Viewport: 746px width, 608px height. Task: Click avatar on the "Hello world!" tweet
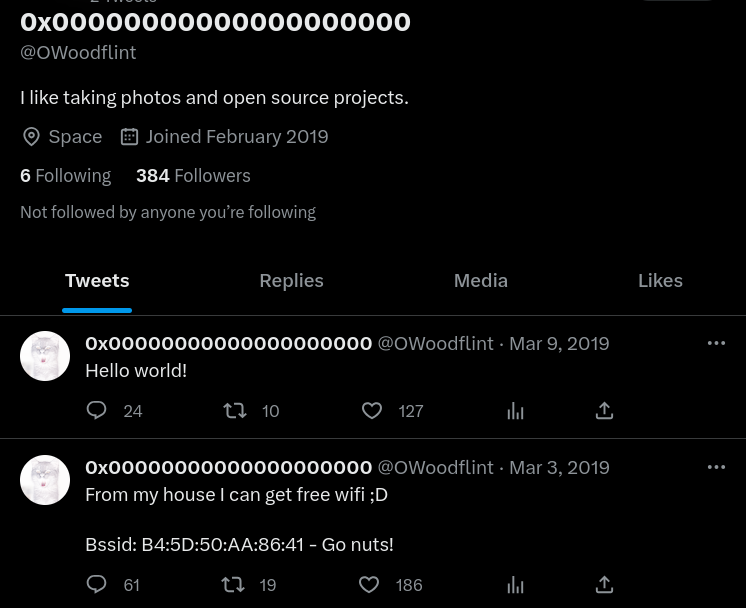pyautogui.click(x=45, y=356)
